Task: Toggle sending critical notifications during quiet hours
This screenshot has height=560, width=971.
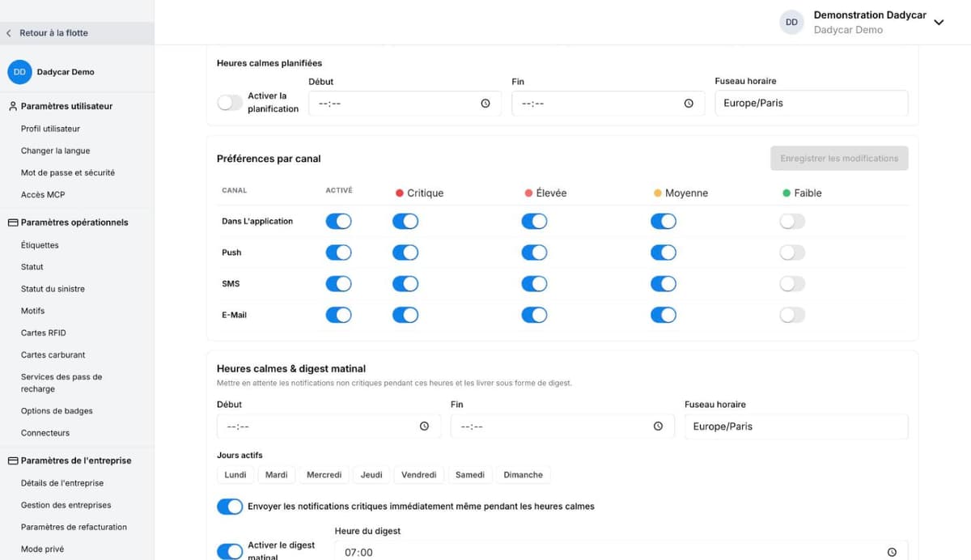Action: point(230,507)
